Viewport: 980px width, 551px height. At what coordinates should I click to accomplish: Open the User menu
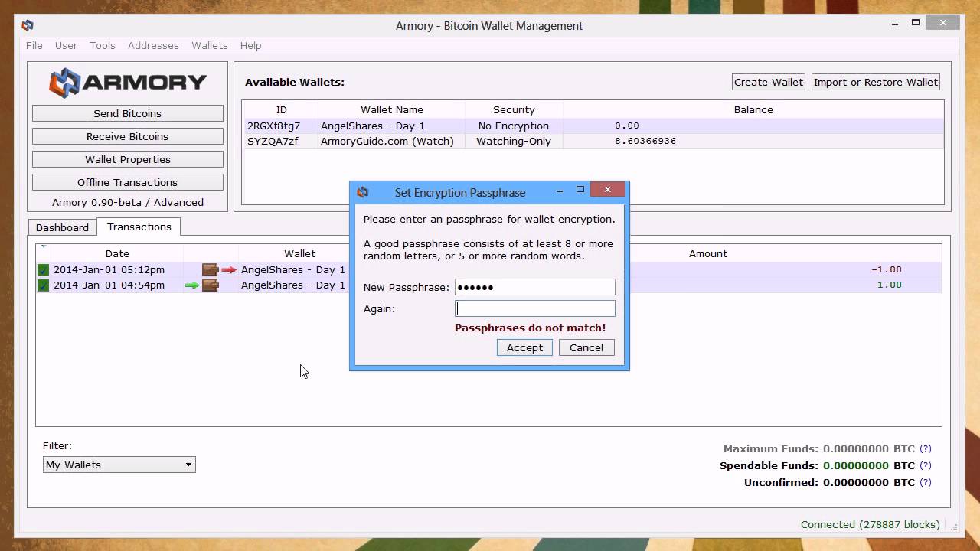point(66,45)
